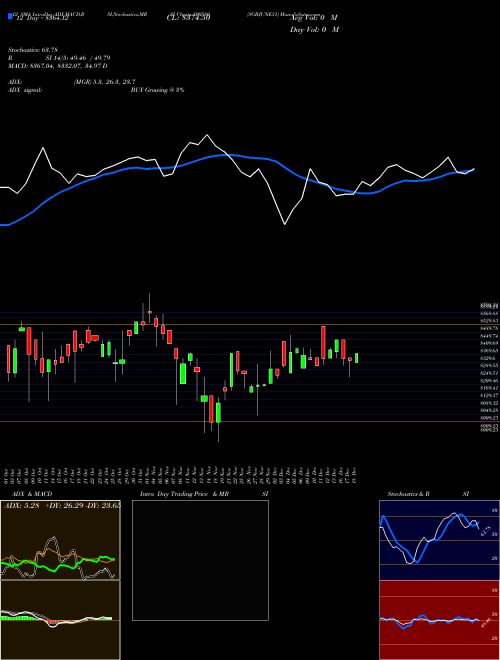
Task: Click the ADX: 5.28 +DY -DY readout
Action: (62, 506)
